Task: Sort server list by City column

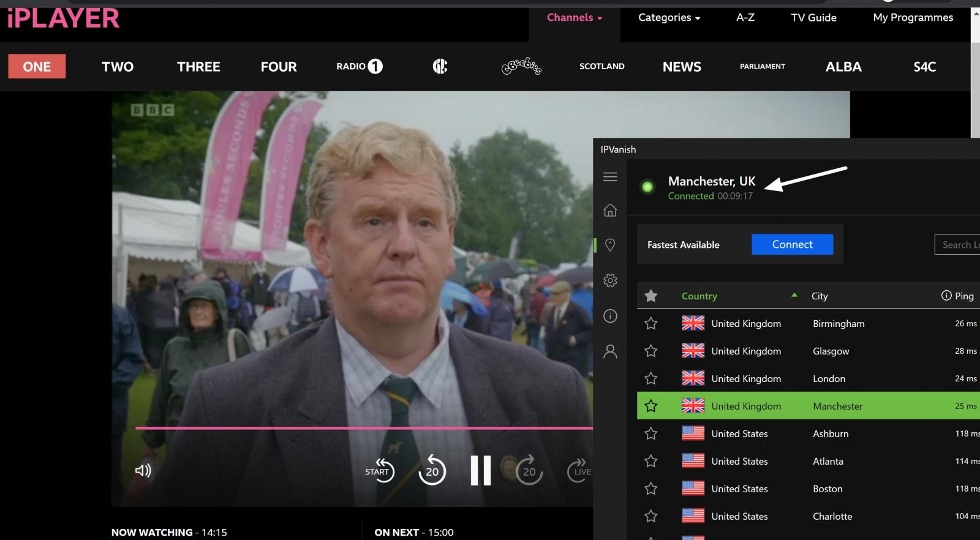Action: (x=820, y=296)
